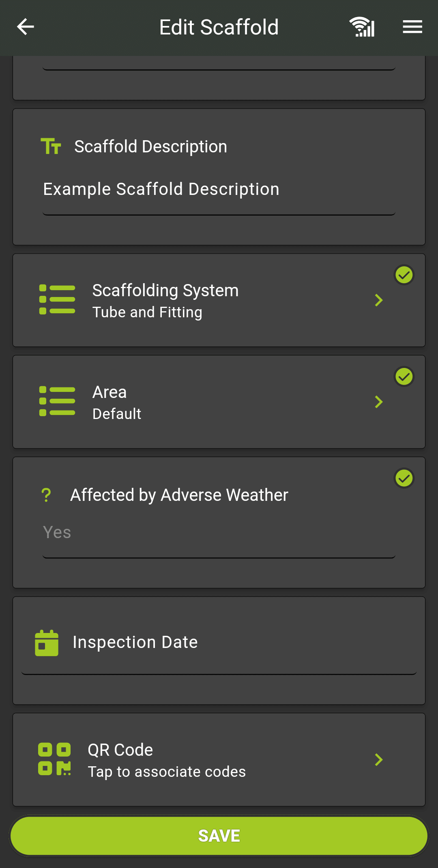Tap the Inspection Date calendar icon

point(47,643)
